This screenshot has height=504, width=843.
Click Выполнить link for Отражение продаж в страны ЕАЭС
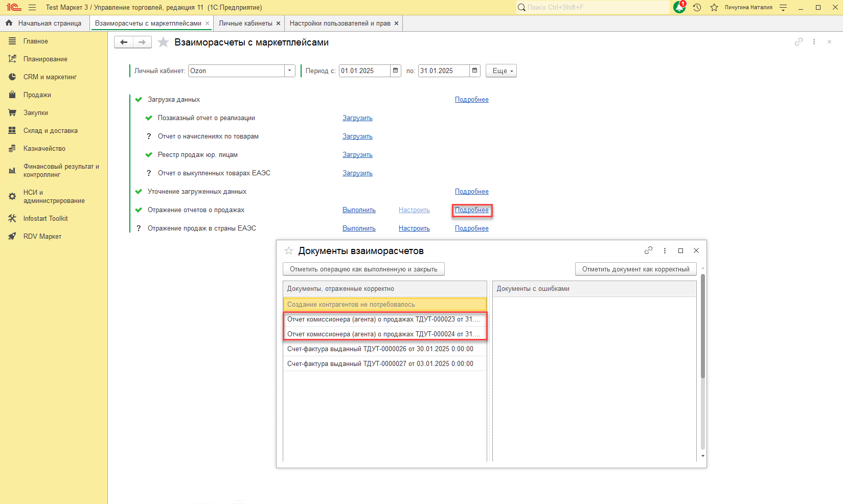(x=359, y=228)
